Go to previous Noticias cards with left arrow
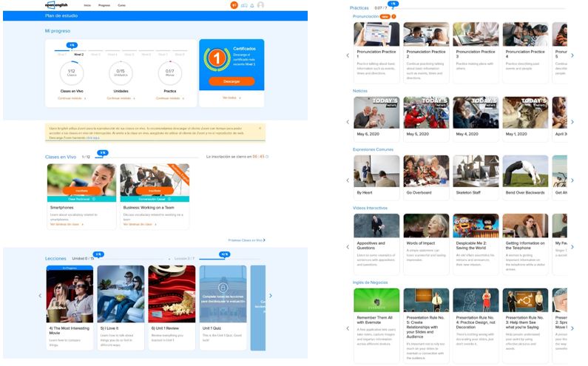 click(x=348, y=122)
